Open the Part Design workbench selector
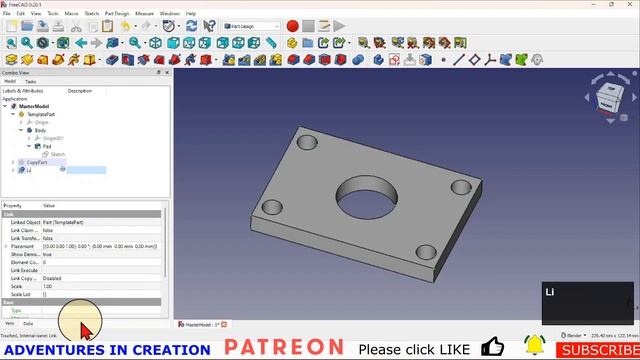 click(251, 26)
